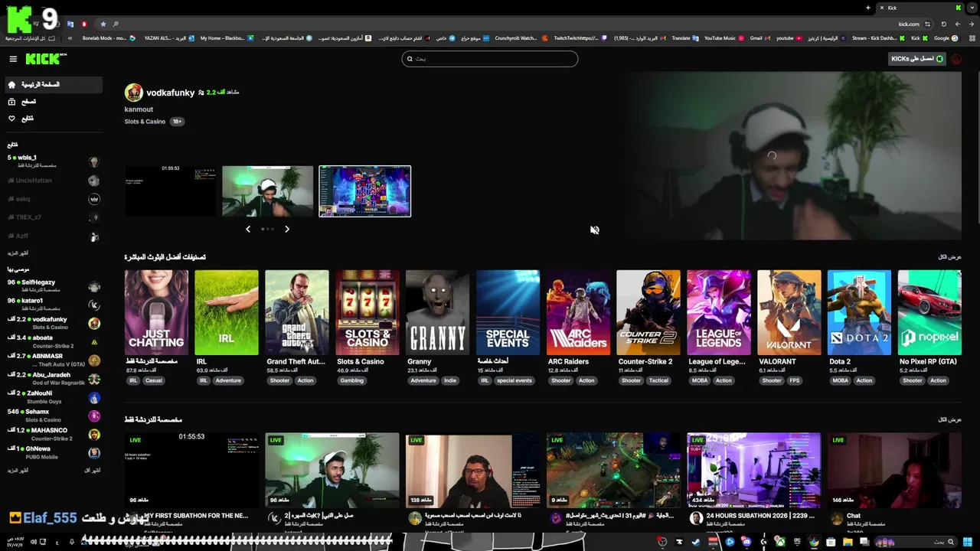Viewport: 980px width, 551px height.
Task: Open kataro1 in recommended channels
Action: pyautogui.click(x=53, y=305)
